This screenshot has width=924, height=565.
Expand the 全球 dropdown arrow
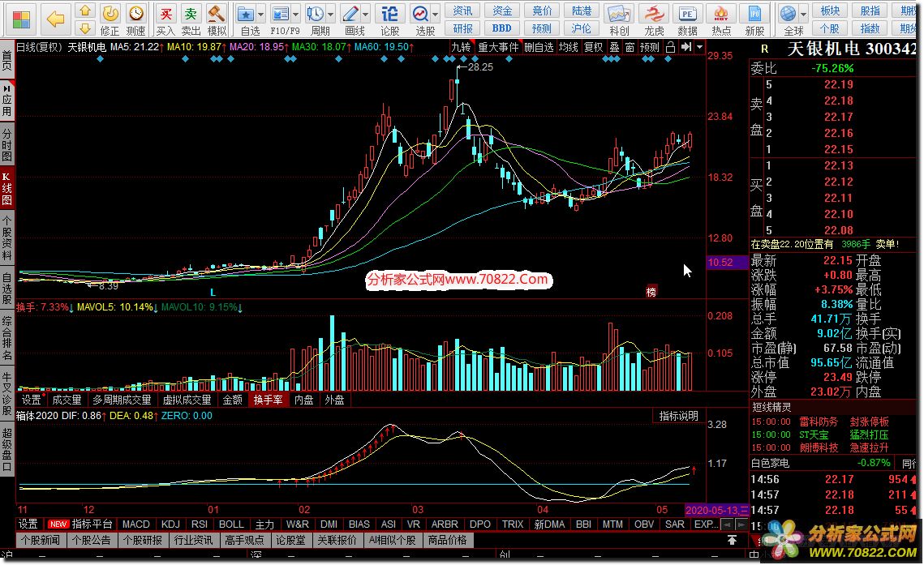click(803, 14)
